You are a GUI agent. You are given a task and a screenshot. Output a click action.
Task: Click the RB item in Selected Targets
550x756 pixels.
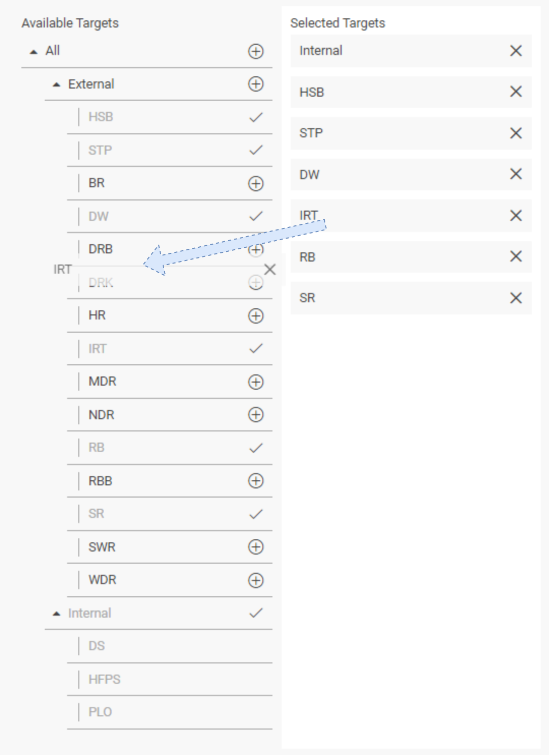308,257
